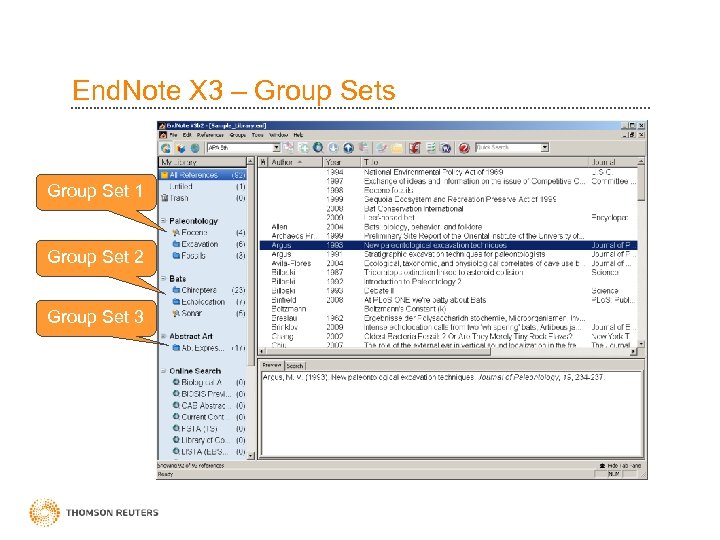Image resolution: width=720 pixels, height=540 pixels.
Task: Click the Groups pane vertical scrollbar down arrow
Action: (251, 456)
